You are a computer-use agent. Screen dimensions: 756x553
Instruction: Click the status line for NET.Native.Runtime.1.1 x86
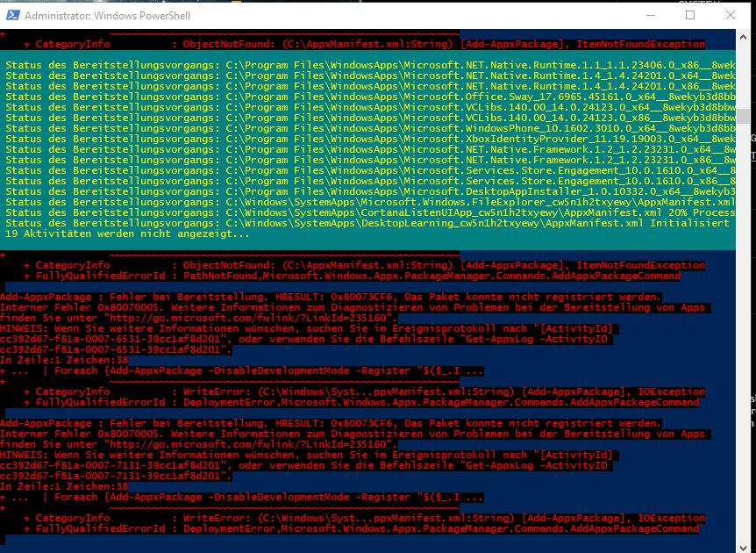pyautogui.click(x=370, y=65)
